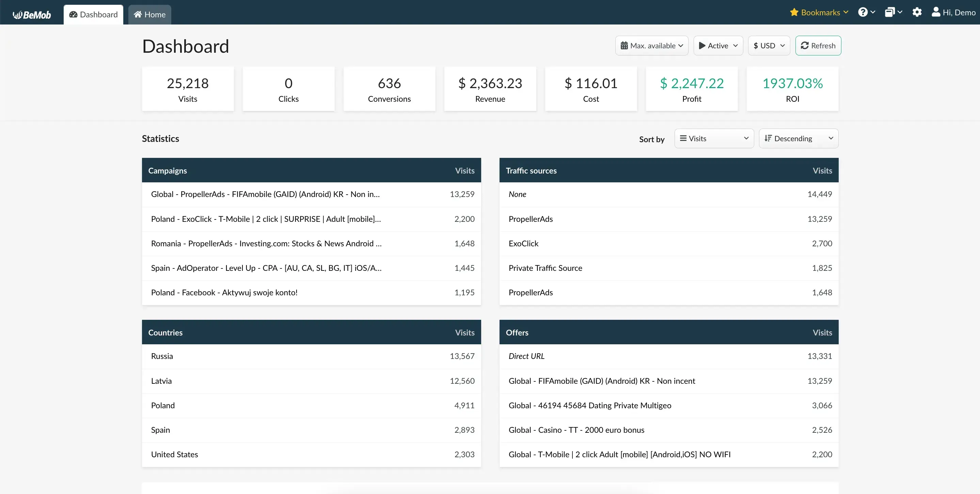Click the Campaigns table header

(312, 170)
